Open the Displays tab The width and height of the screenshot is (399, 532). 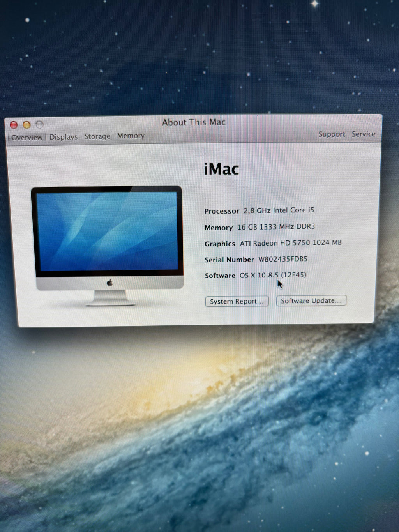click(63, 137)
